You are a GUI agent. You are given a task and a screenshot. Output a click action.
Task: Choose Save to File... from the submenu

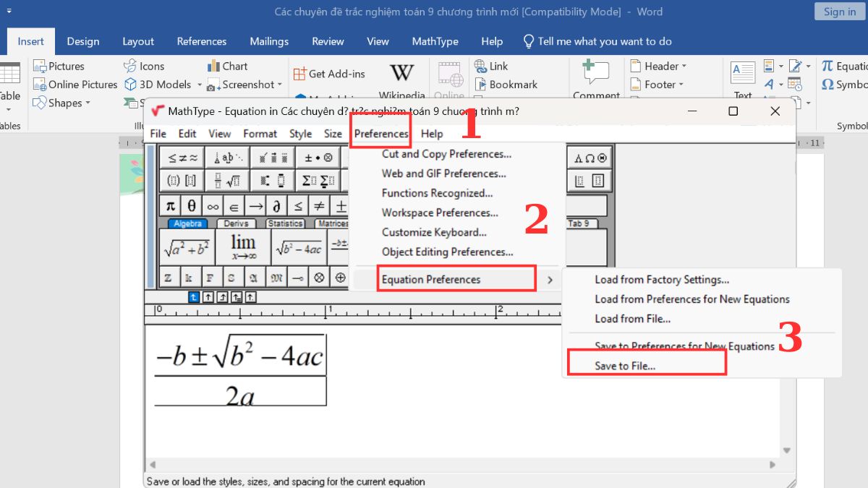pyautogui.click(x=625, y=366)
